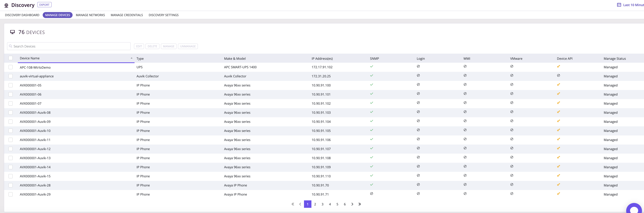
Task: Go to Discovery Settings tab
Action: coord(164,15)
